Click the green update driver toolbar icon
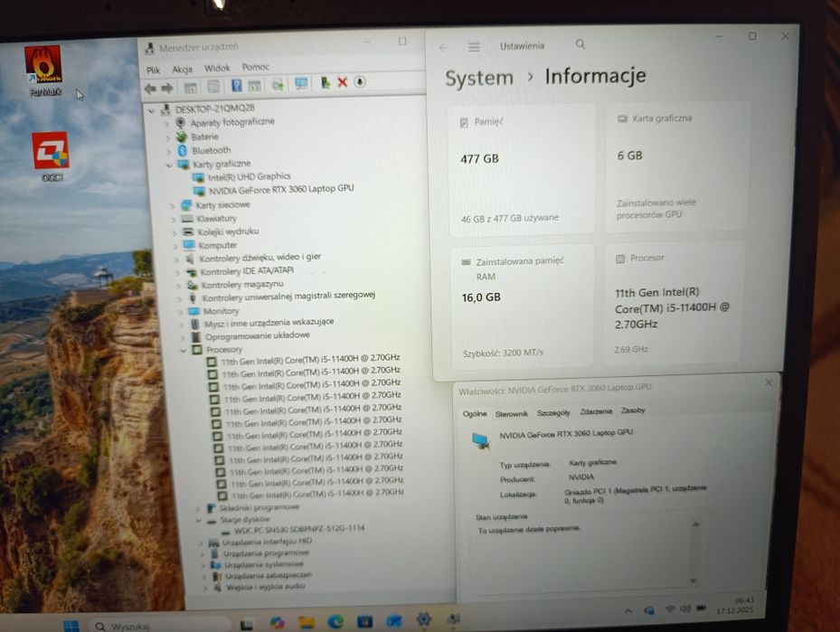 coord(325,82)
